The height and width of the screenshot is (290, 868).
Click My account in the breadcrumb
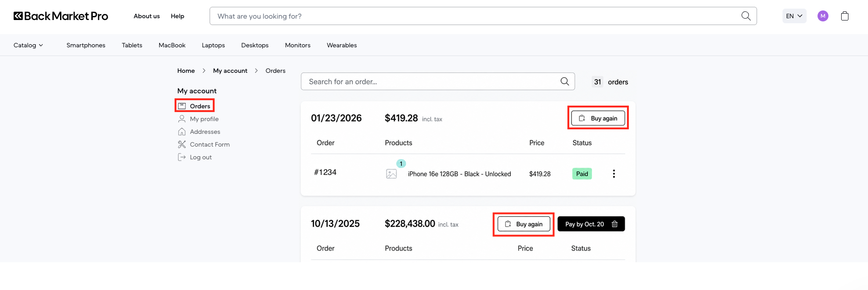[x=230, y=71]
